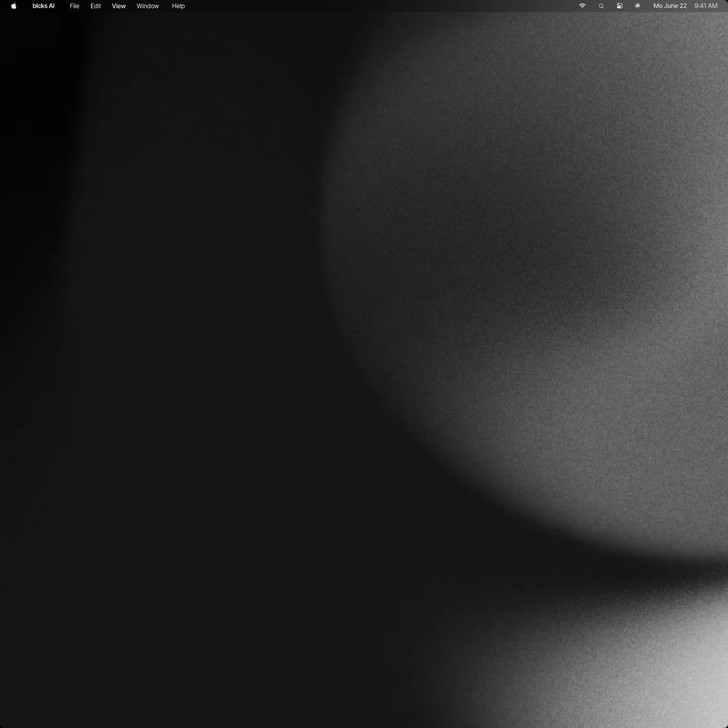Image resolution: width=728 pixels, height=728 pixels.
Task: Open the View menu
Action: (119, 6)
